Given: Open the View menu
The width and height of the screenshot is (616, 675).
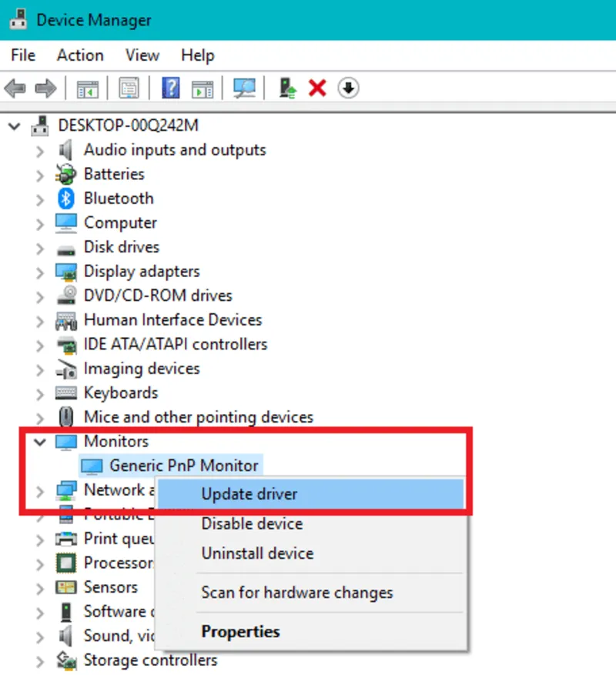Looking at the screenshot, I should [x=142, y=55].
